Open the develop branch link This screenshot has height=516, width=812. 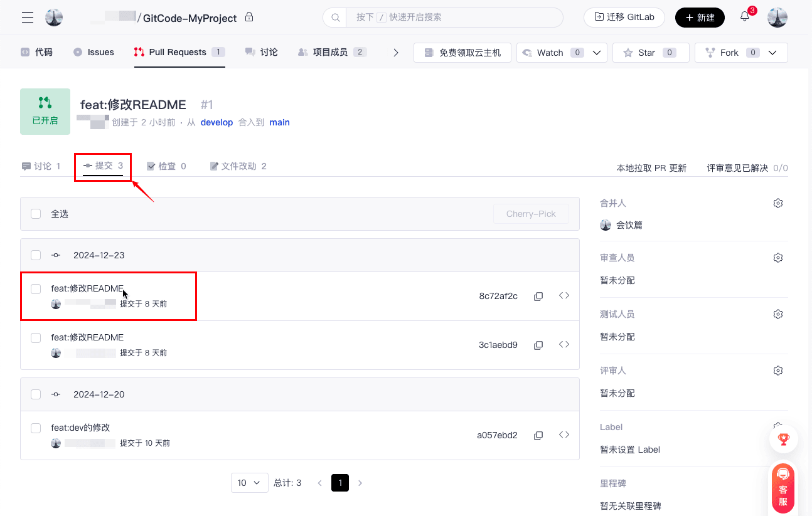click(216, 122)
